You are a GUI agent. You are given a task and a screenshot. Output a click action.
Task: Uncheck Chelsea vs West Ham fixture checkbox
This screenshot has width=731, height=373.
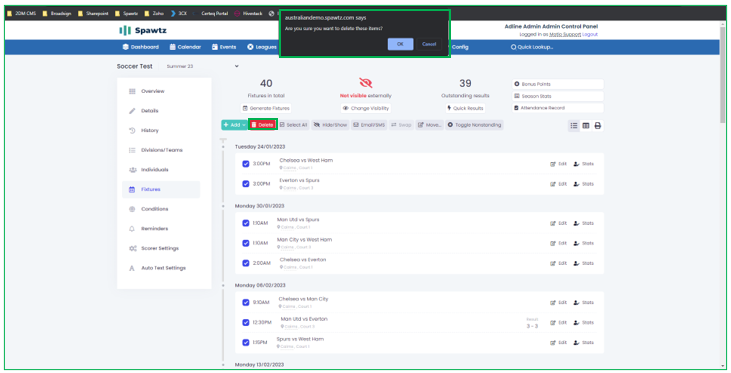pyautogui.click(x=246, y=164)
